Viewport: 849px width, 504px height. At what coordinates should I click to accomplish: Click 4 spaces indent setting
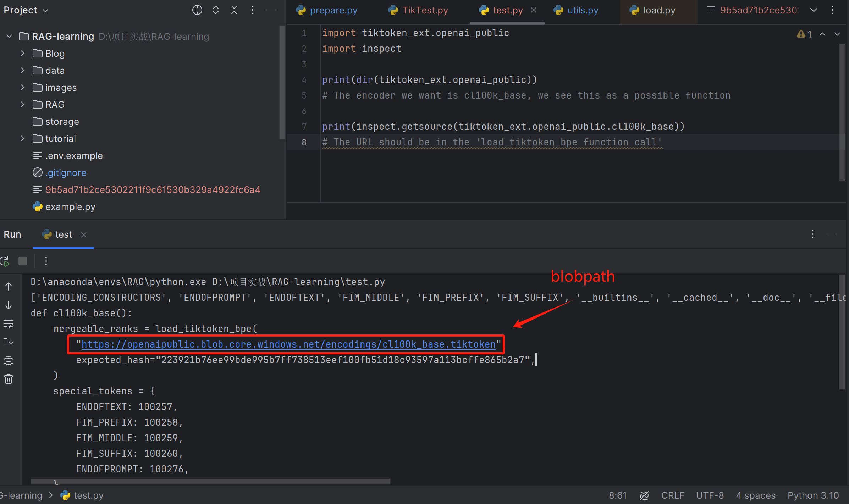756,495
